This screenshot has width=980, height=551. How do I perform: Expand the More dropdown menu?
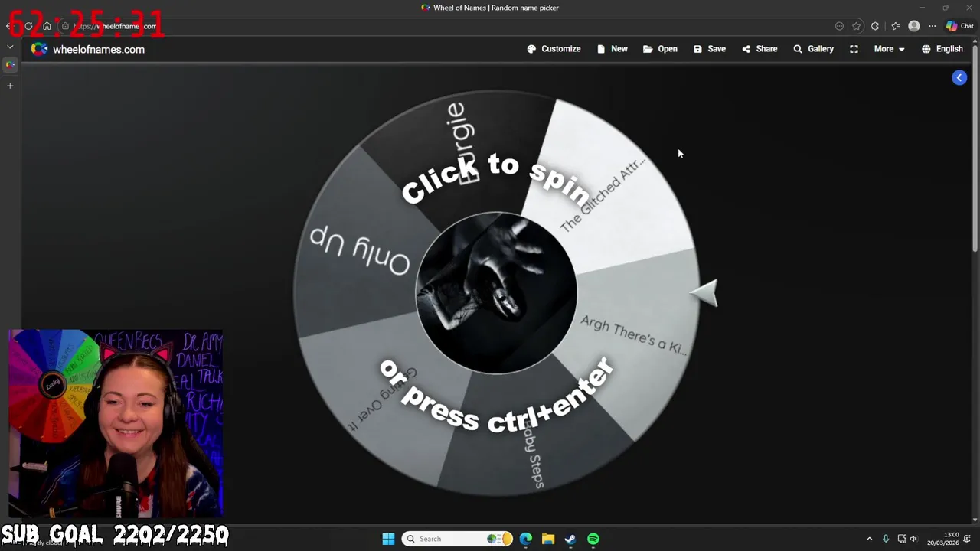pos(889,49)
